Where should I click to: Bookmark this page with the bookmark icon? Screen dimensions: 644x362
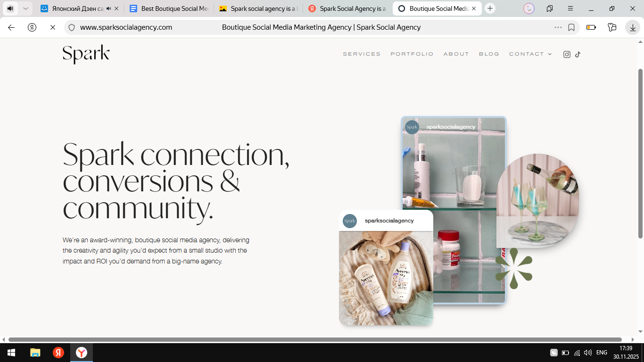coord(571,27)
